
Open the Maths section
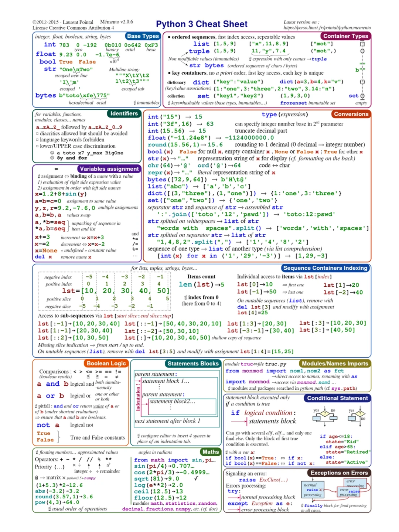click(x=211, y=451)
